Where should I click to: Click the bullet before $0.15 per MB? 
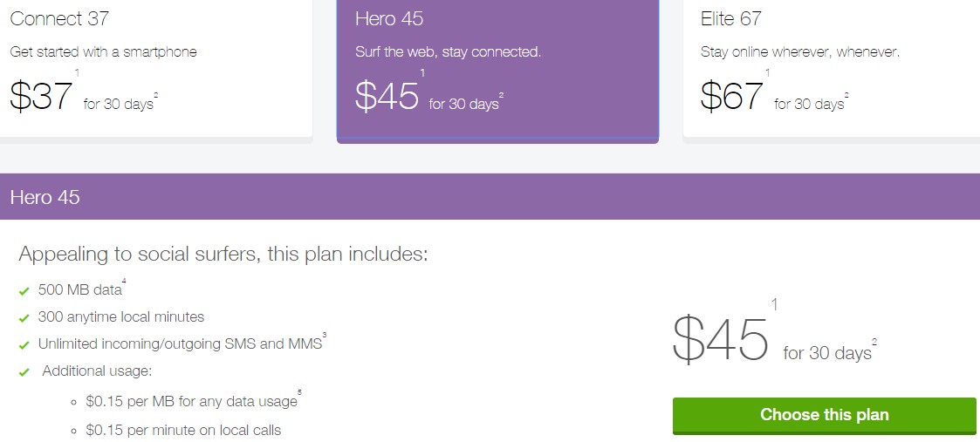click(x=74, y=403)
